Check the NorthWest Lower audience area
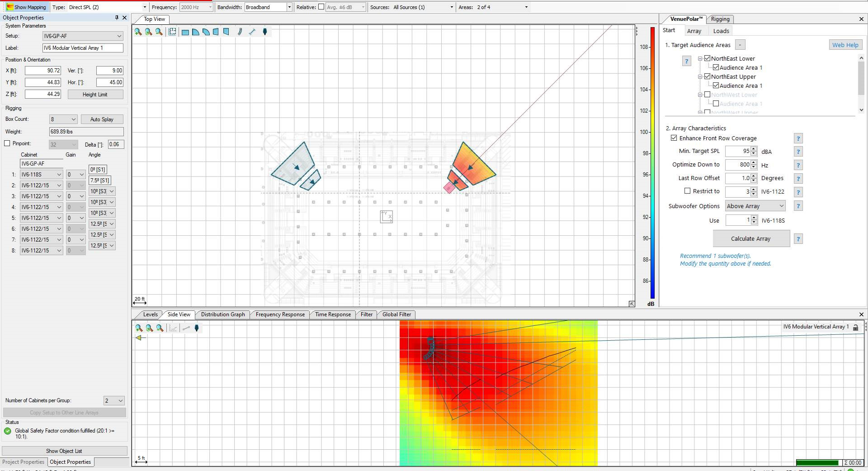Viewport: 868px width, 471px height. pos(708,95)
